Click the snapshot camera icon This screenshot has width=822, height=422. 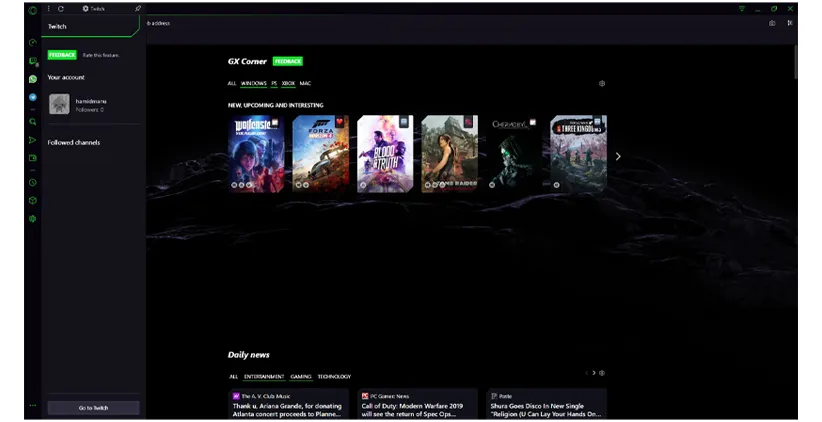coord(772,23)
